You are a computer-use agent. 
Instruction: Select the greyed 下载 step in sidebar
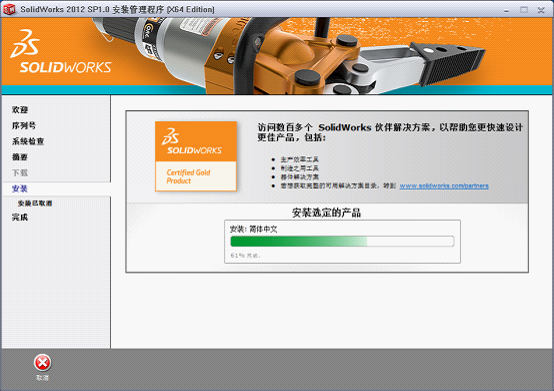(20, 173)
